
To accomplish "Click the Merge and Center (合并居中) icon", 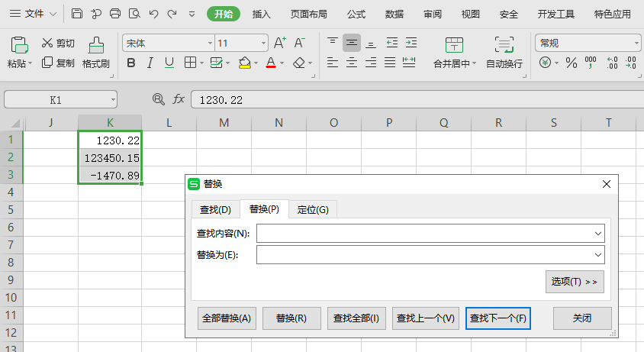I will click(x=454, y=45).
